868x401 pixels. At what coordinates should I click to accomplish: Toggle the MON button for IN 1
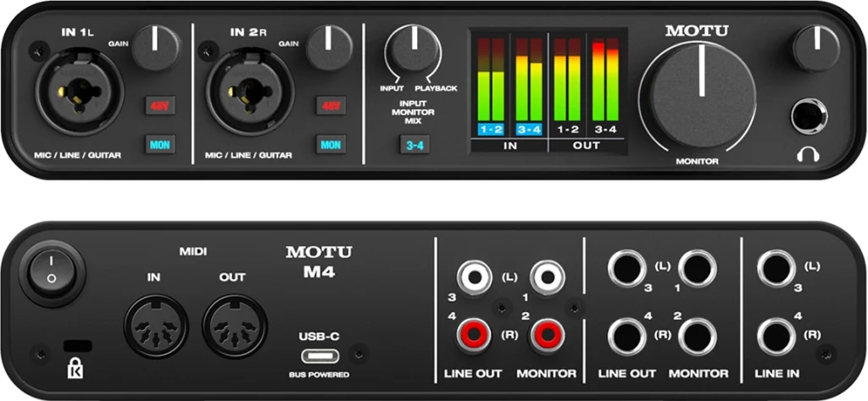coord(160,145)
